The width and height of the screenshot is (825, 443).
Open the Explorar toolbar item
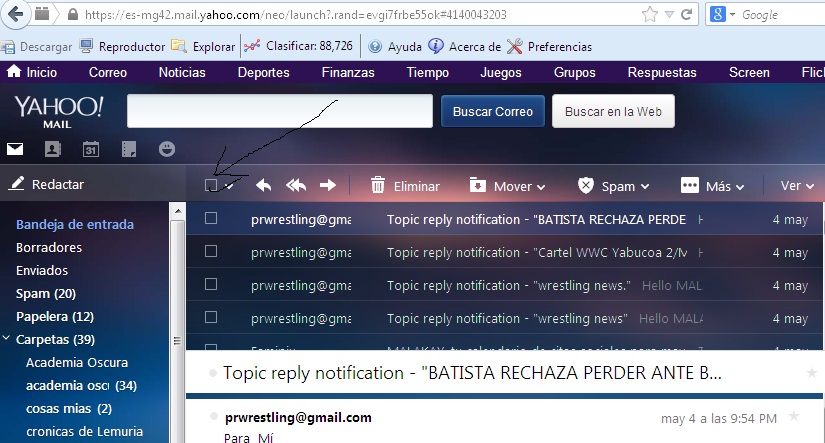(203, 47)
